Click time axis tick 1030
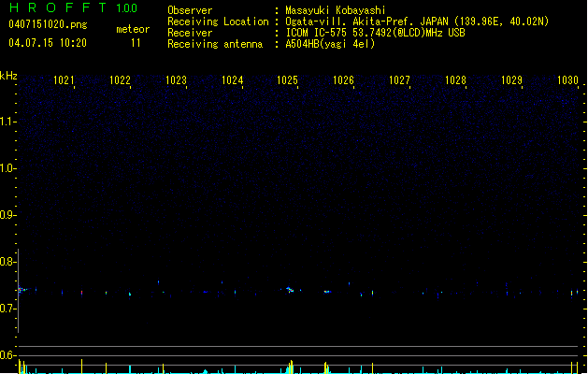The height and width of the screenshot is (374, 588). pos(567,80)
